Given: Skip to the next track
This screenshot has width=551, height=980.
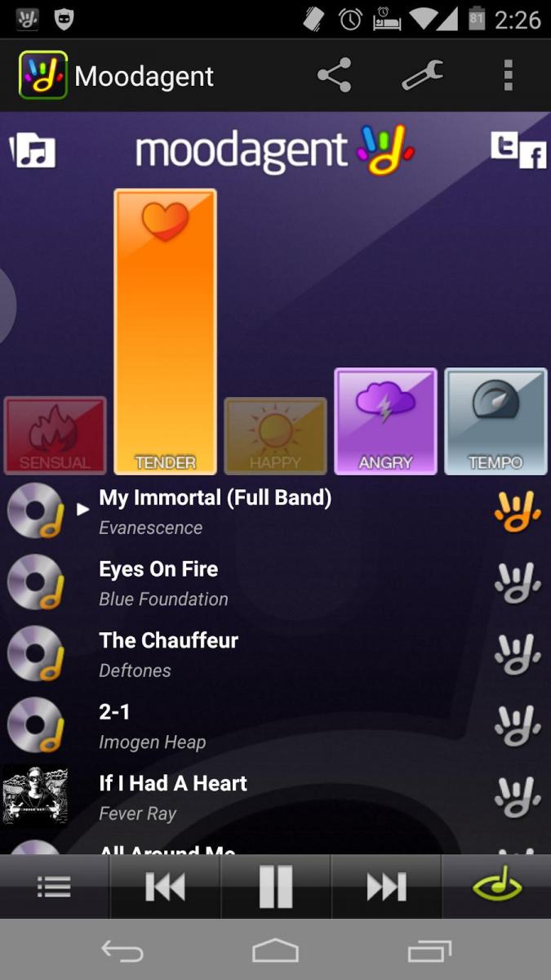Looking at the screenshot, I should [386, 887].
